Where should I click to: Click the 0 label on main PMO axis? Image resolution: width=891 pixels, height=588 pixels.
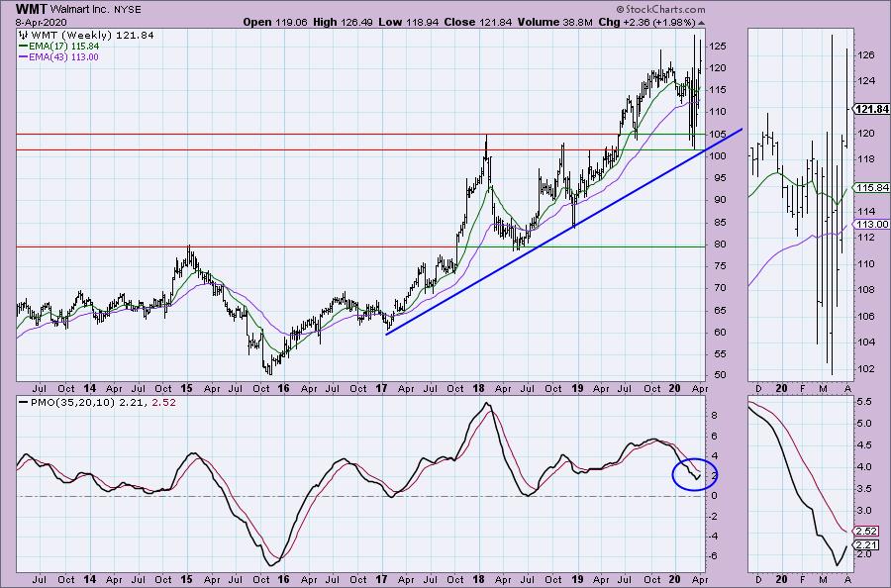[714, 495]
